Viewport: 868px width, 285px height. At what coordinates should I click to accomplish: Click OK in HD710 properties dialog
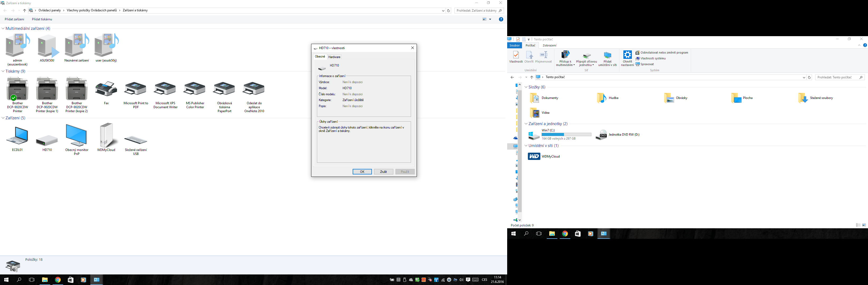tap(362, 172)
